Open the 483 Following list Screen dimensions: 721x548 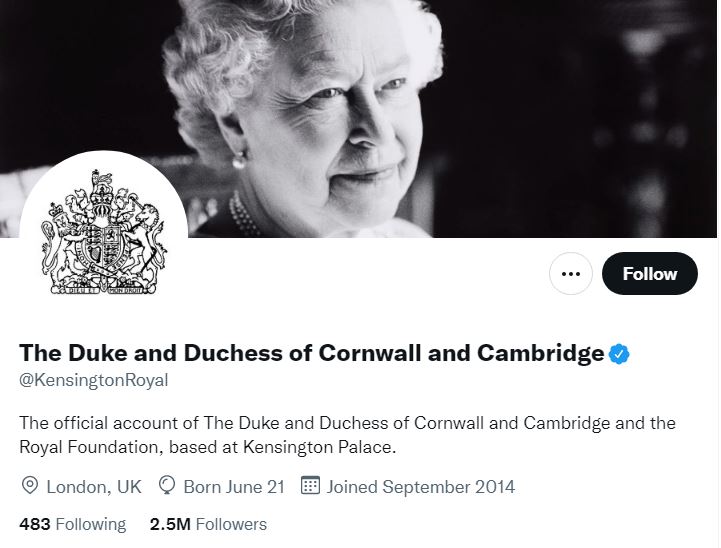coord(73,524)
